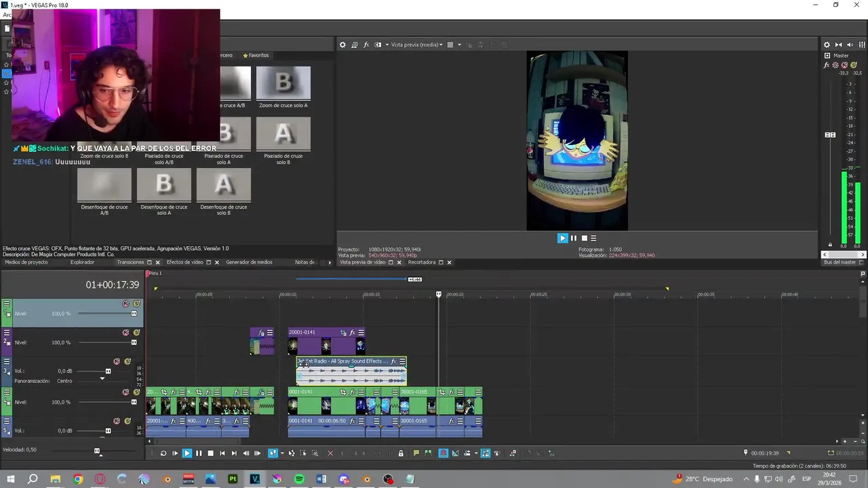
Task: Open FX on 'Jet Set Radio' audio clip
Action: pos(393,362)
